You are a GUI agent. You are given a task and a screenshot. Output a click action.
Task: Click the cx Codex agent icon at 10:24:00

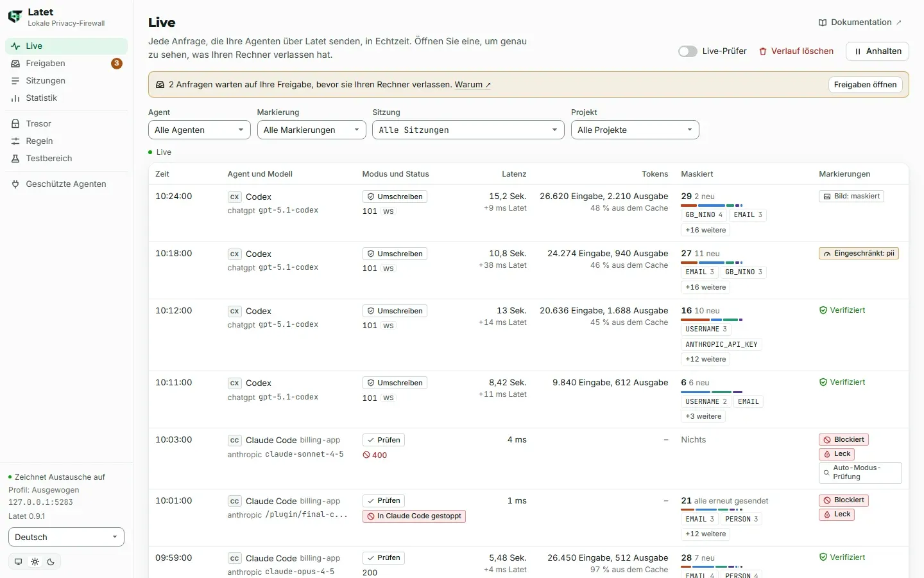[235, 197]
